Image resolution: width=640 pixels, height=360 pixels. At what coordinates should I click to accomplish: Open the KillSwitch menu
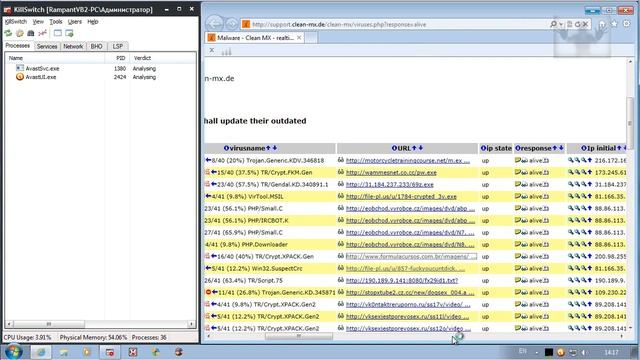[16, 22]
